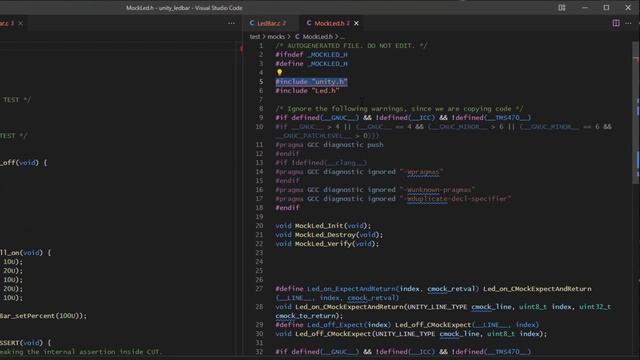
Task: Click 'll_on(void) {' in left editor
Action: coord(25,253)
